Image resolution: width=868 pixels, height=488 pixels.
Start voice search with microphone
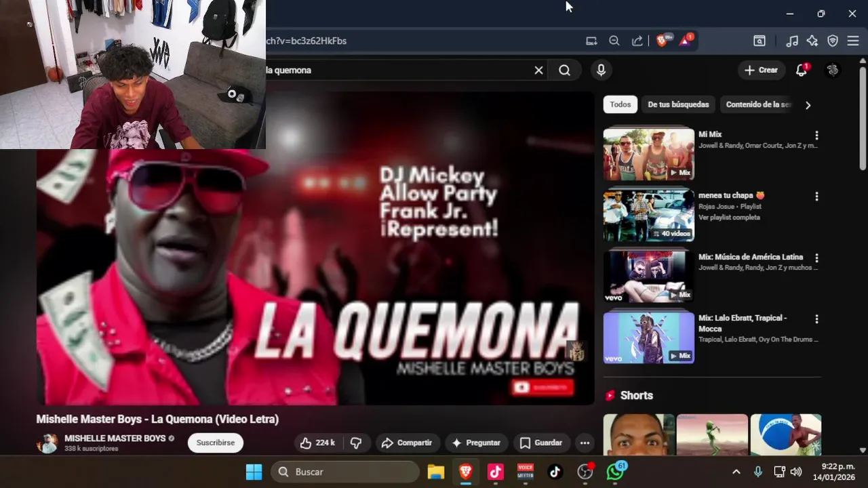coord(601,70)
